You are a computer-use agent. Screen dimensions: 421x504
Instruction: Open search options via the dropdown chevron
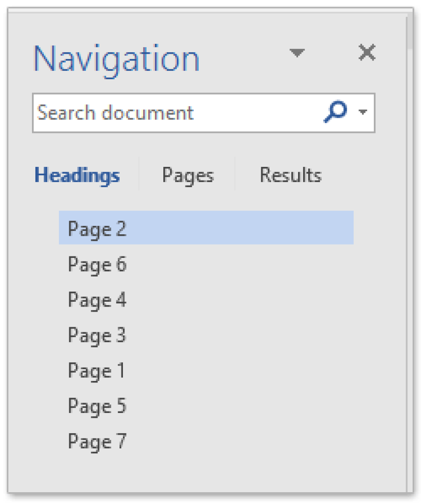point(362,113)
